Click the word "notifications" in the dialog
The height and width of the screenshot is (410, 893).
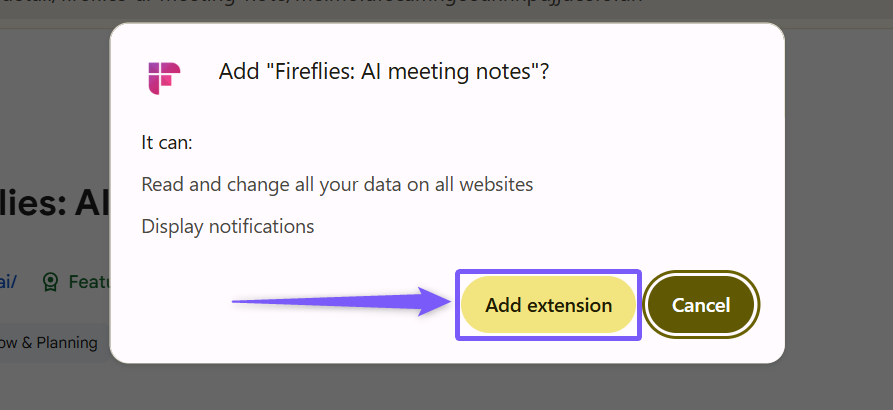click(x=260, y=226)
